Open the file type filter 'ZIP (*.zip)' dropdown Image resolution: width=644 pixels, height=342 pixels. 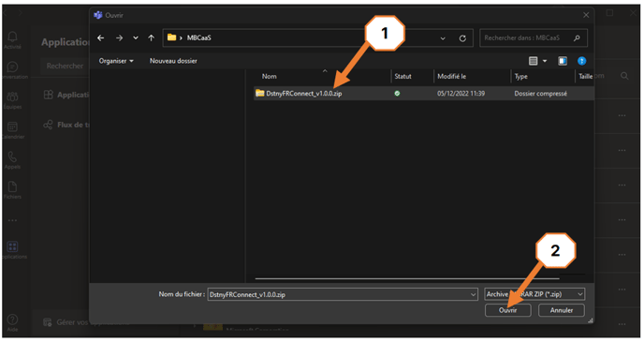[534, 294]
